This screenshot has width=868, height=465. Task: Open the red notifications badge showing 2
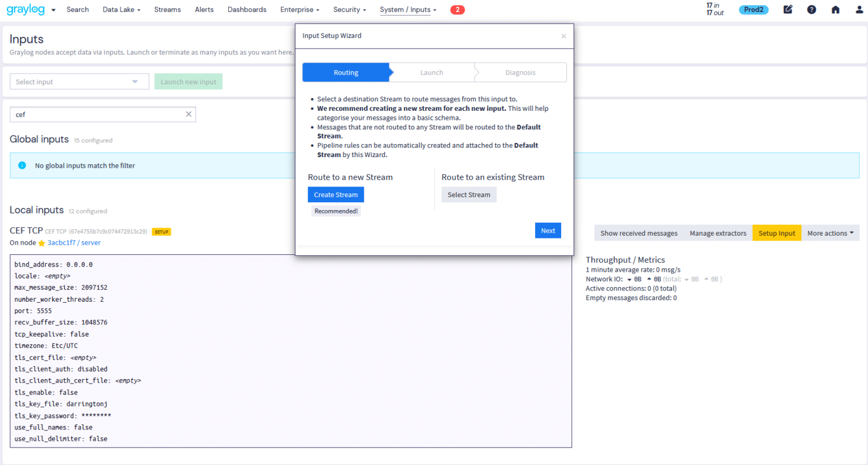(457, 10)
